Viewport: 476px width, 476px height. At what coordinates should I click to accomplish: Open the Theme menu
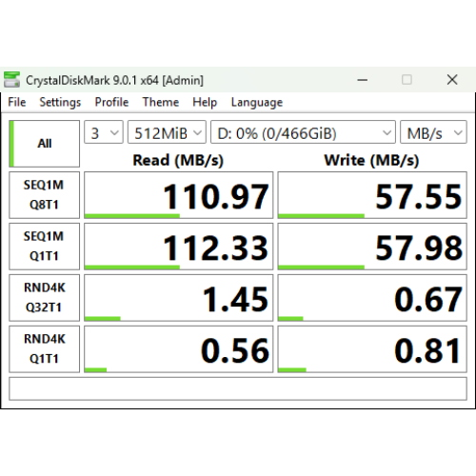click(161, 102)
